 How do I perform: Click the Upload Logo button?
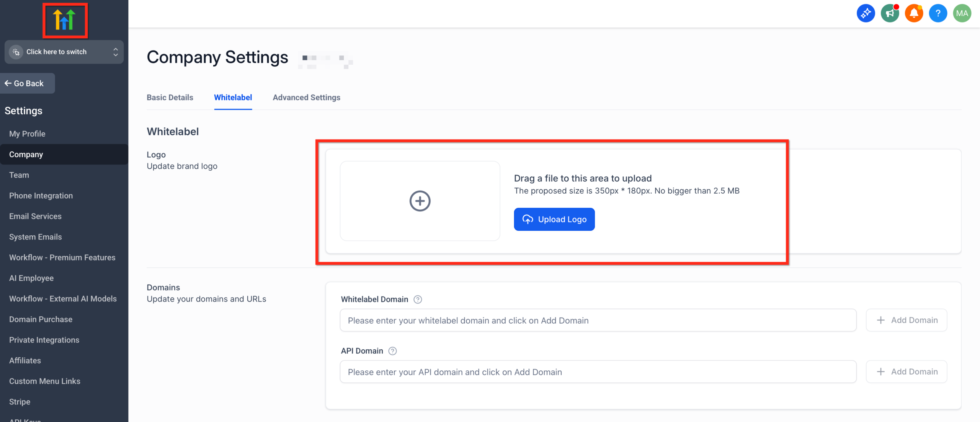(x=554, y=219)
